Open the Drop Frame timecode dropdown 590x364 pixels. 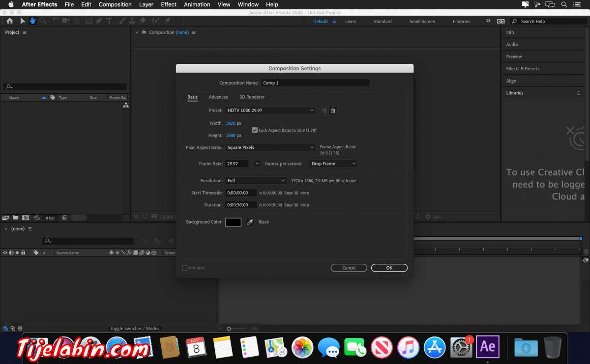coord(333,163)
